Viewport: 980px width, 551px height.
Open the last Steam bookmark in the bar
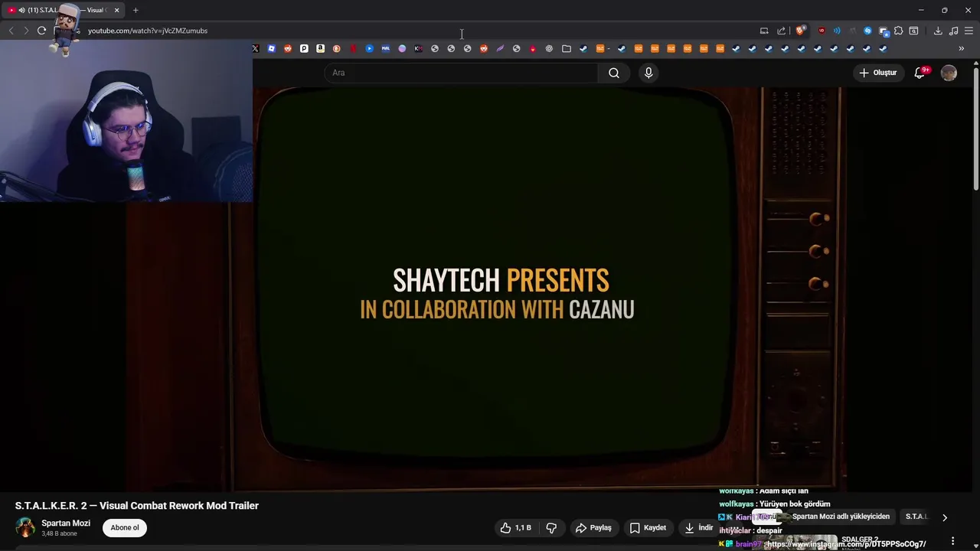pyautogui.click(x=883, y=48)
